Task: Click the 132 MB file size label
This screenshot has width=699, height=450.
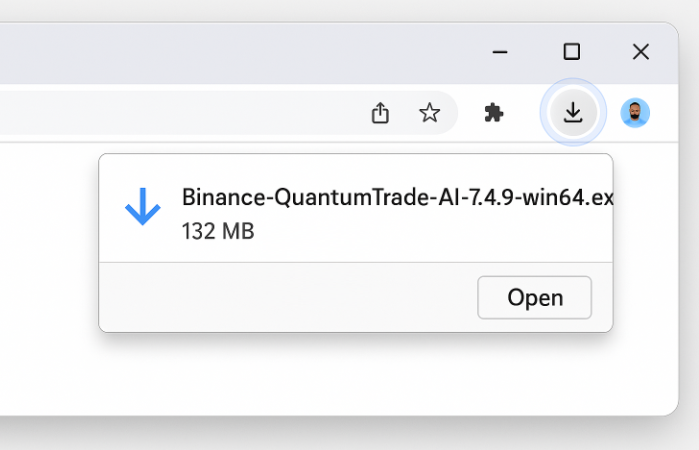Action: [x=218, y=231]
